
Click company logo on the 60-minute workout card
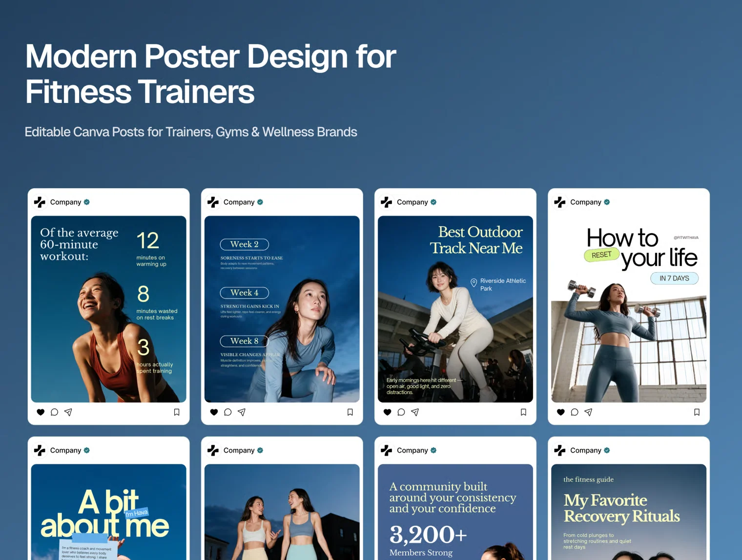40,202
